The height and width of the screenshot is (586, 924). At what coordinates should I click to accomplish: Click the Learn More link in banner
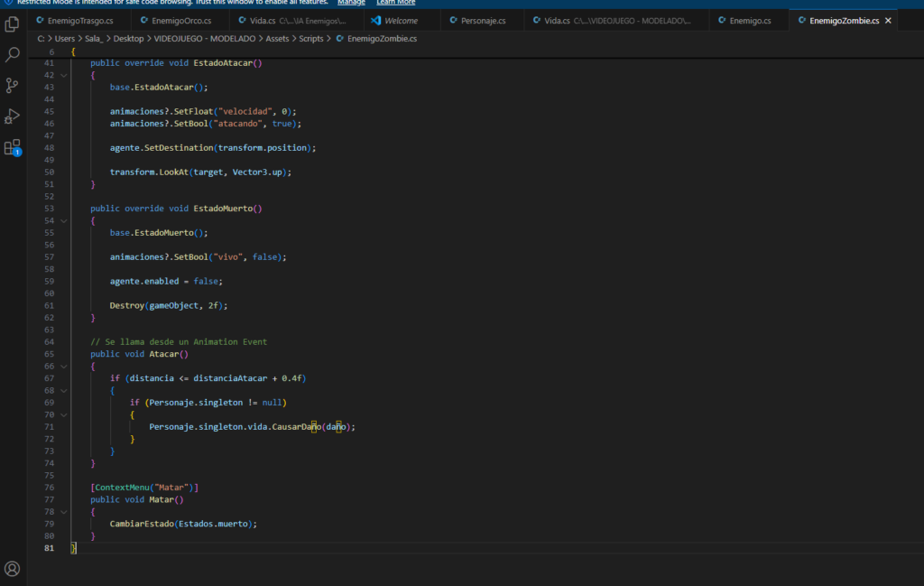click(x=396, y=3)
